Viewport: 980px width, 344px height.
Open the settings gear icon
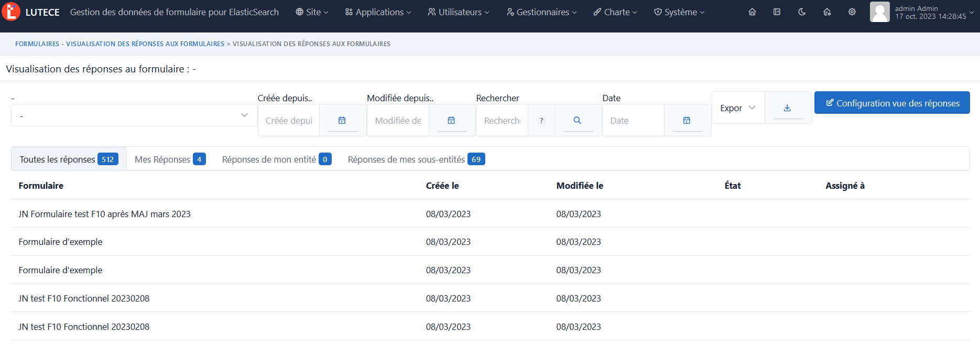pos(852,12)
